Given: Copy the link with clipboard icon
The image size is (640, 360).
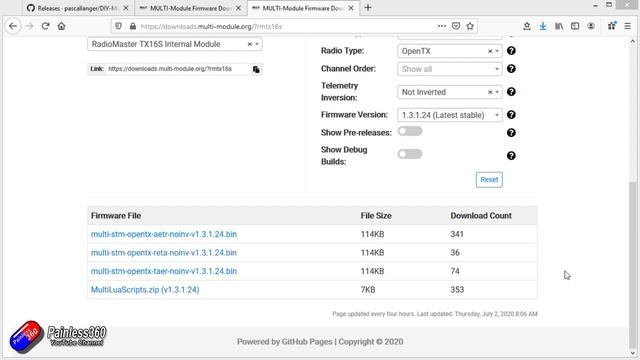Looking at the screenshot, I should point(256,69).
